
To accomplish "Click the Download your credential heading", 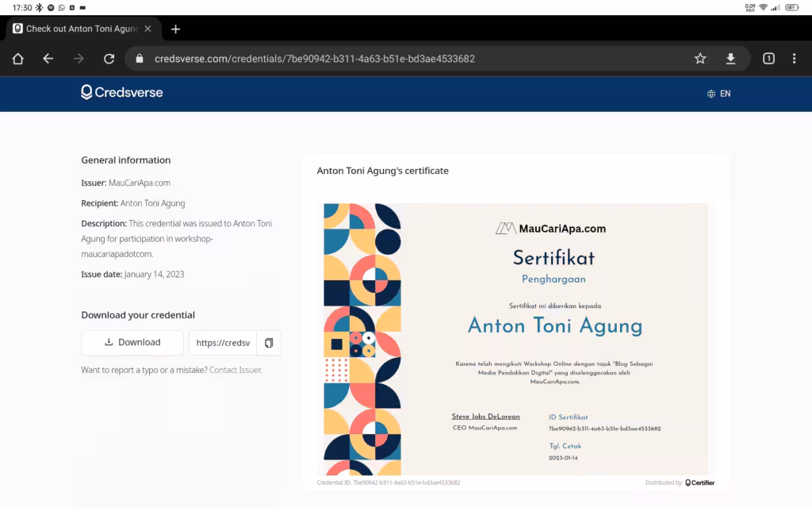I will (x=138, y=315).
